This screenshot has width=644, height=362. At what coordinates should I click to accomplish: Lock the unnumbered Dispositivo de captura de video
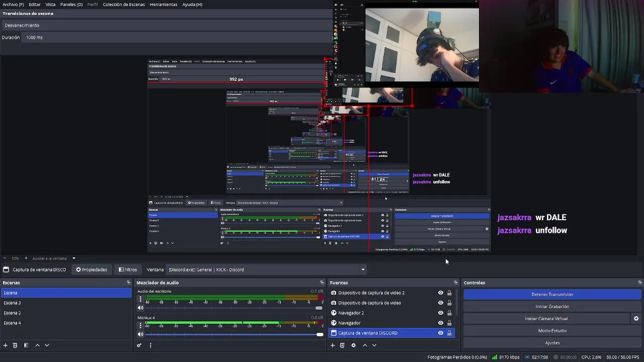pos(449,303)
